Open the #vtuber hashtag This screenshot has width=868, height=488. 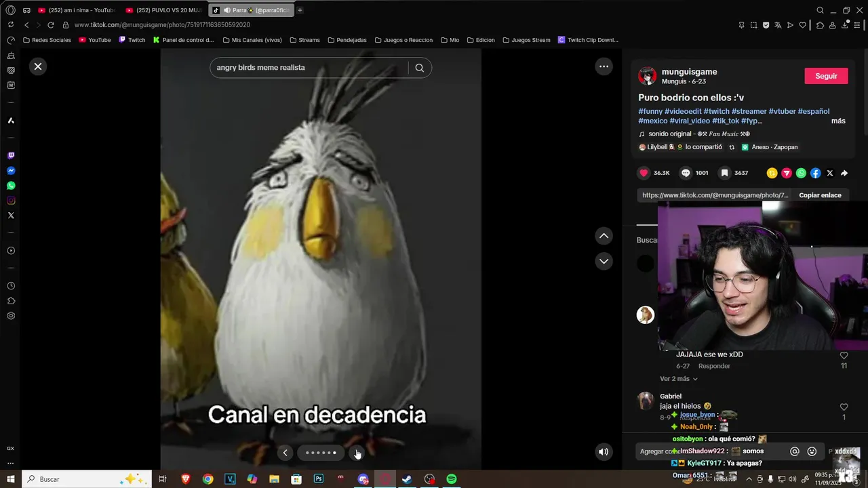click(782, 111)
